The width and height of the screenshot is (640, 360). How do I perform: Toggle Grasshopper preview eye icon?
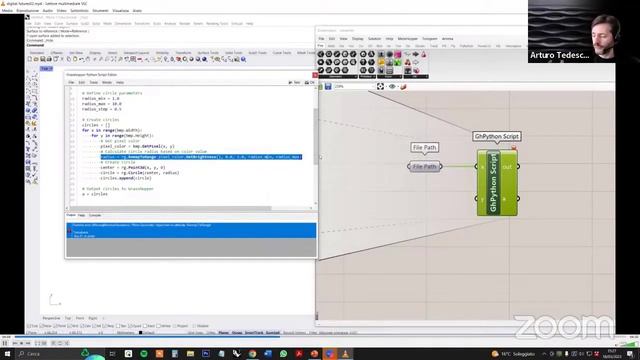tap(392, 87)
